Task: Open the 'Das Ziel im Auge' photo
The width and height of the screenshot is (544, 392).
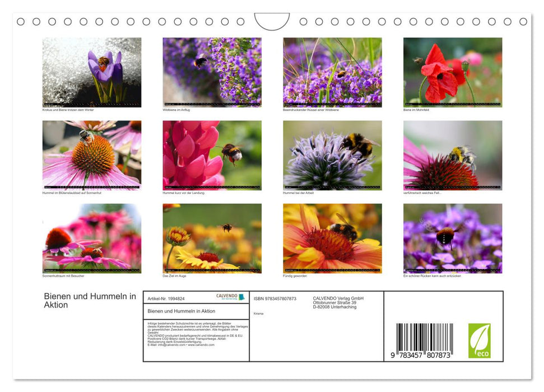Action: point(211,237)
